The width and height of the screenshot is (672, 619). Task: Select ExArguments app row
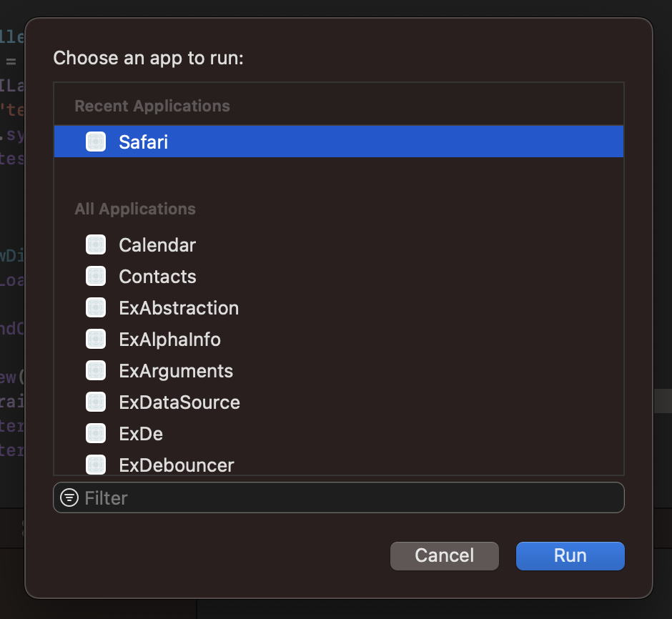[339, 370]
